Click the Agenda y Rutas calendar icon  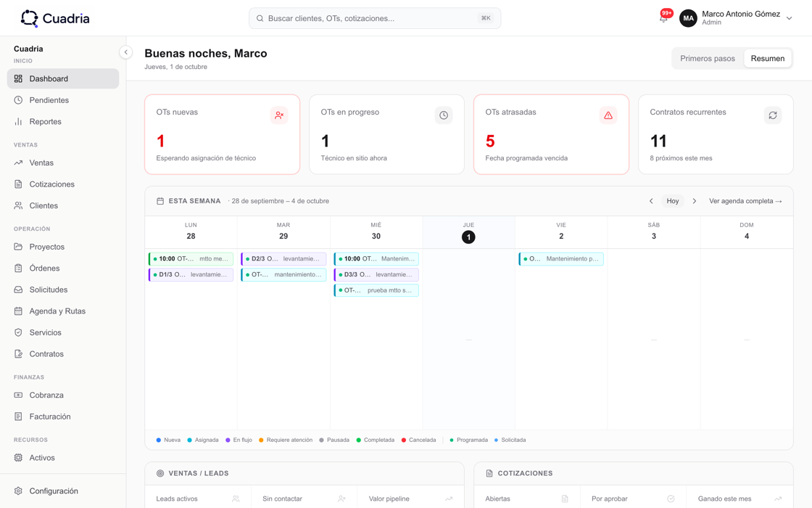click(x=18, y=311)
